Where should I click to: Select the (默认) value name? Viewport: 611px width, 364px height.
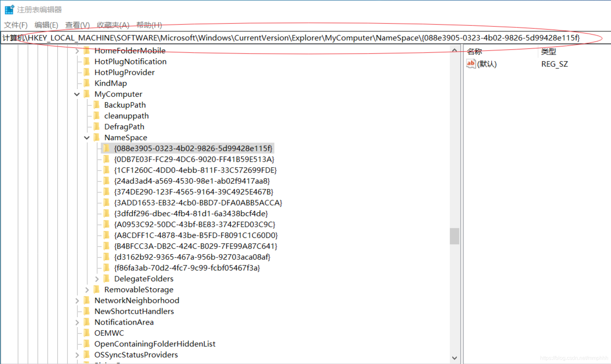point(487,64)
